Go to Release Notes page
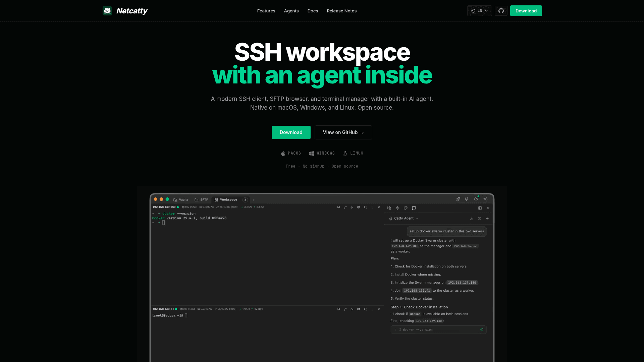The image size is (644, 362). [x=341, y=11]
